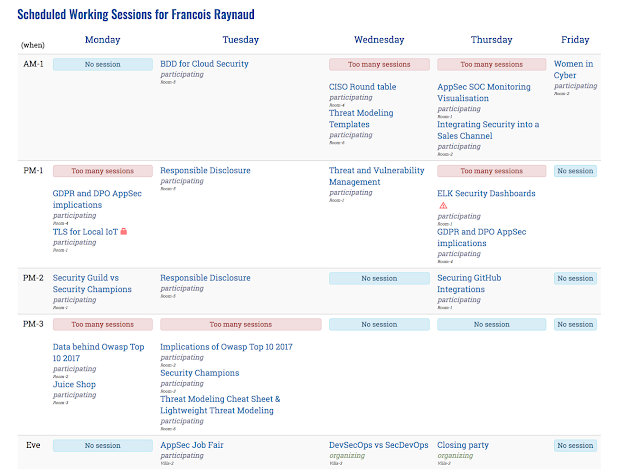The height and width of the screenshot is (474, 640).
Task: Open Threat and Vulnerability Management link
Action: (x=377, y=176)
